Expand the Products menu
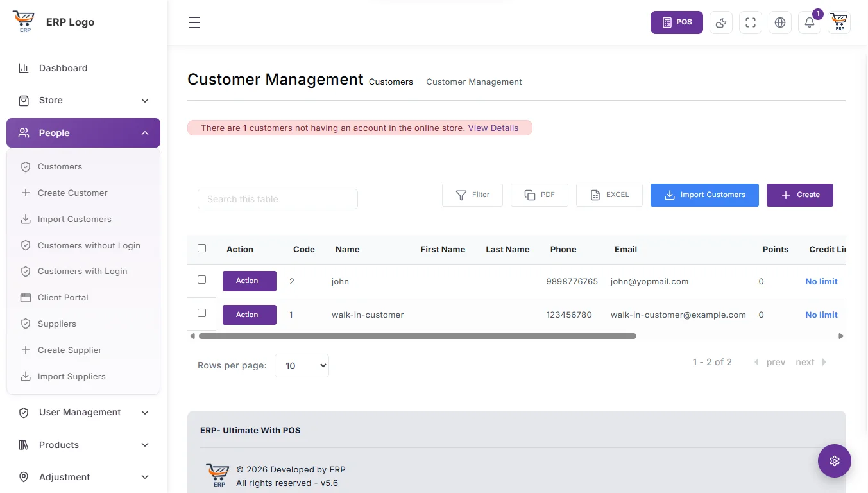The width and height of the screenshot is (868, 493). [83, 445]
